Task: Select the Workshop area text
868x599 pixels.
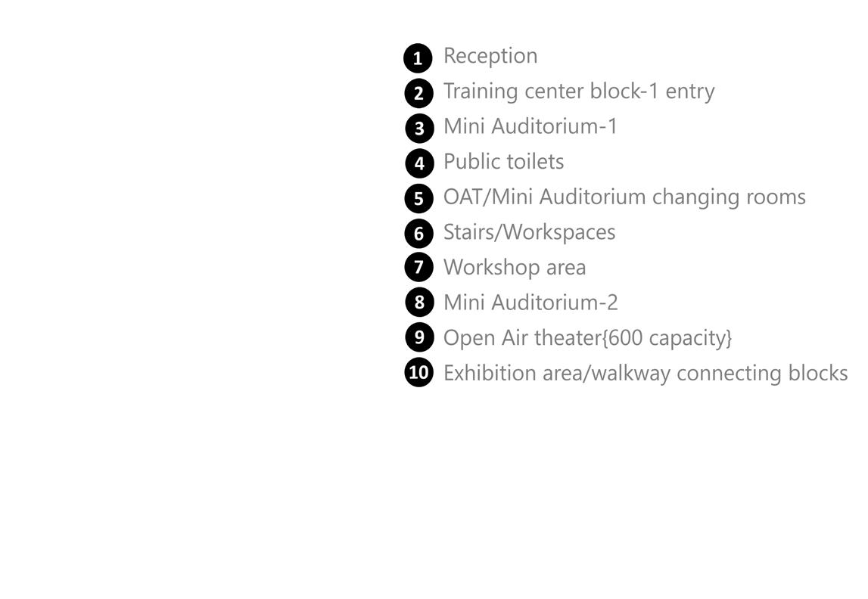Action: pos(515,267)
